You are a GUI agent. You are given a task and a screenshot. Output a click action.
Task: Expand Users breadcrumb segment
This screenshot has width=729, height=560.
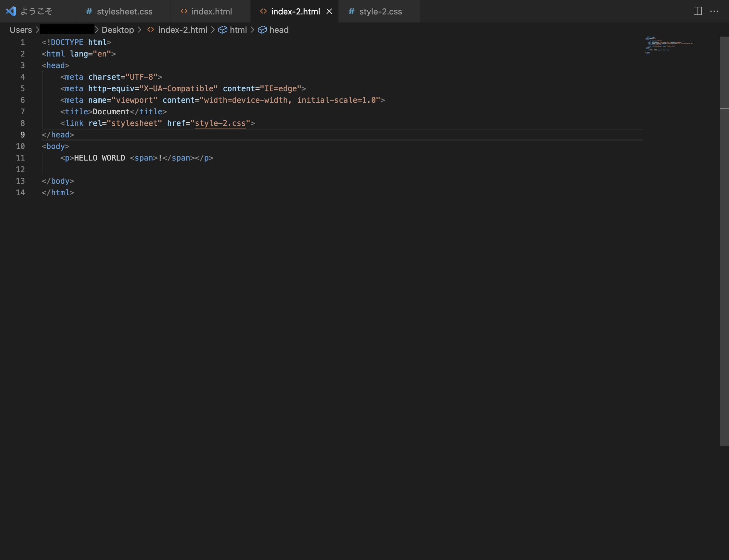coord(21,30)
